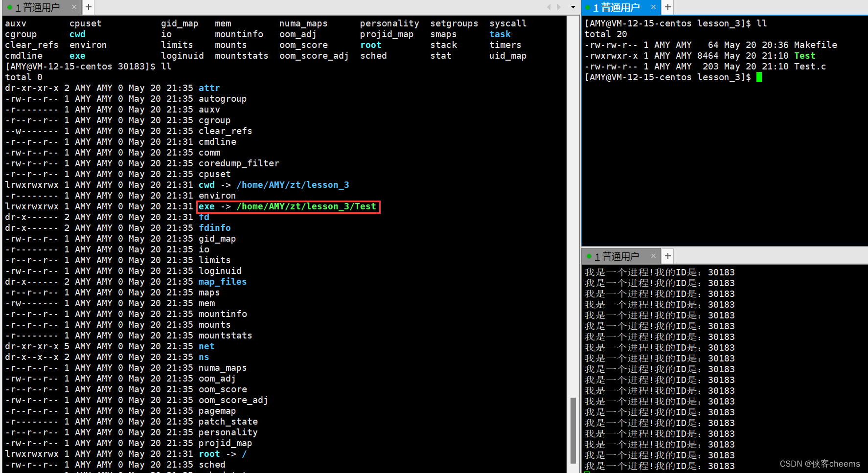Screen dimensions: 868x473
Task: Click the pagemap file name
Action: 217,411
